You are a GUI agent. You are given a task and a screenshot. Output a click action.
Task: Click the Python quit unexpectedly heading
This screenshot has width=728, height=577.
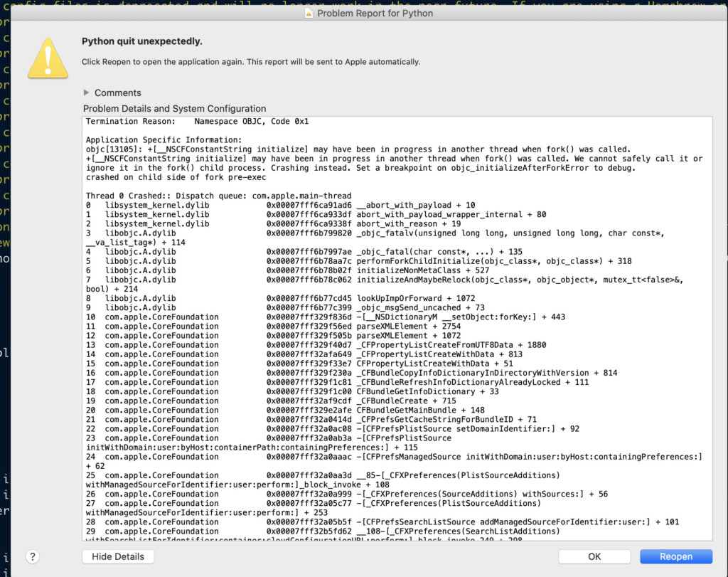(139, 42)
